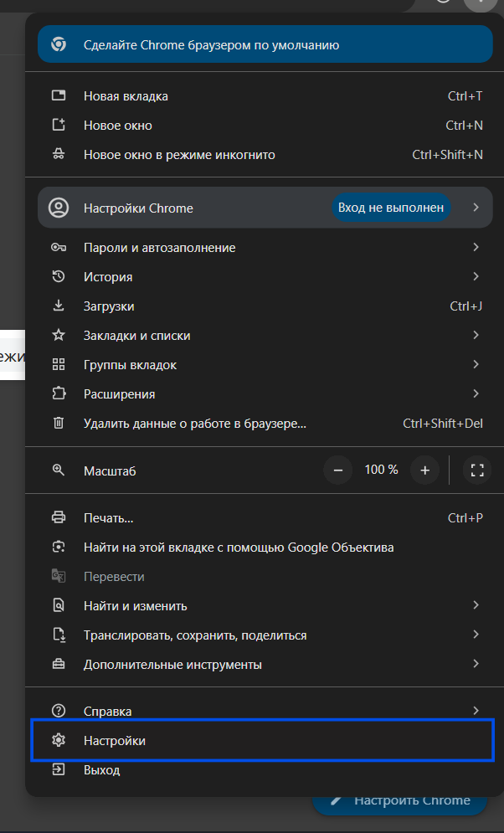Click the downloads arrow icon

(x=59, y=306)
